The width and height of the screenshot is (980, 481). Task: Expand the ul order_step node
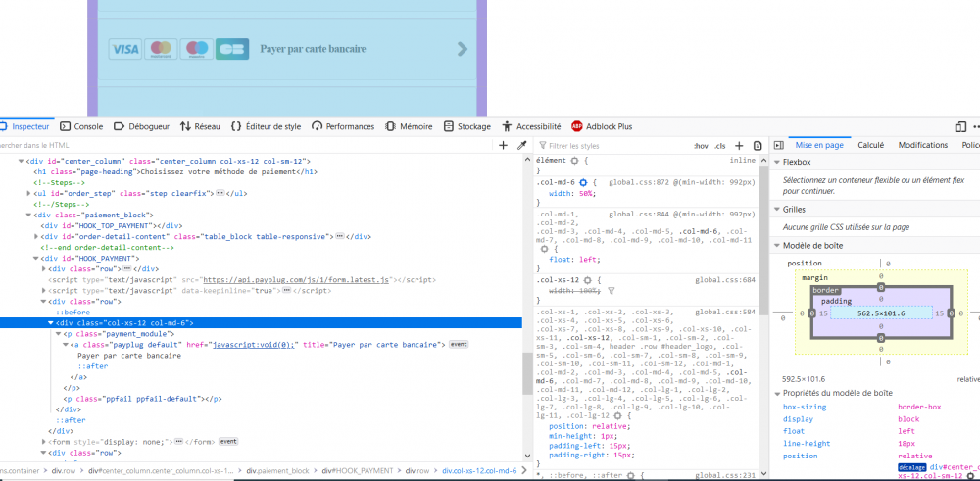tap(28, 194)
